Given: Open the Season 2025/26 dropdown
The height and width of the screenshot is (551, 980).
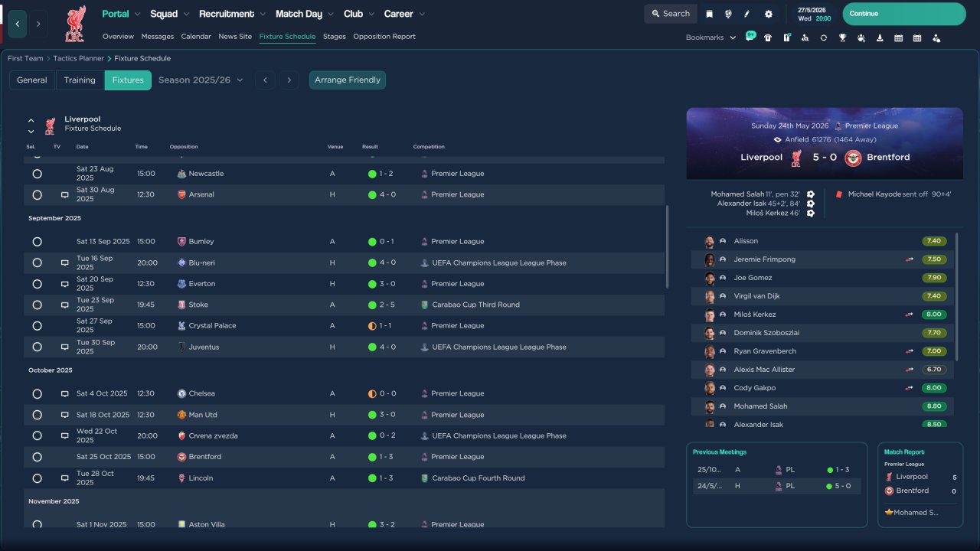Looking at the screenshot, I should pos(201,80).
